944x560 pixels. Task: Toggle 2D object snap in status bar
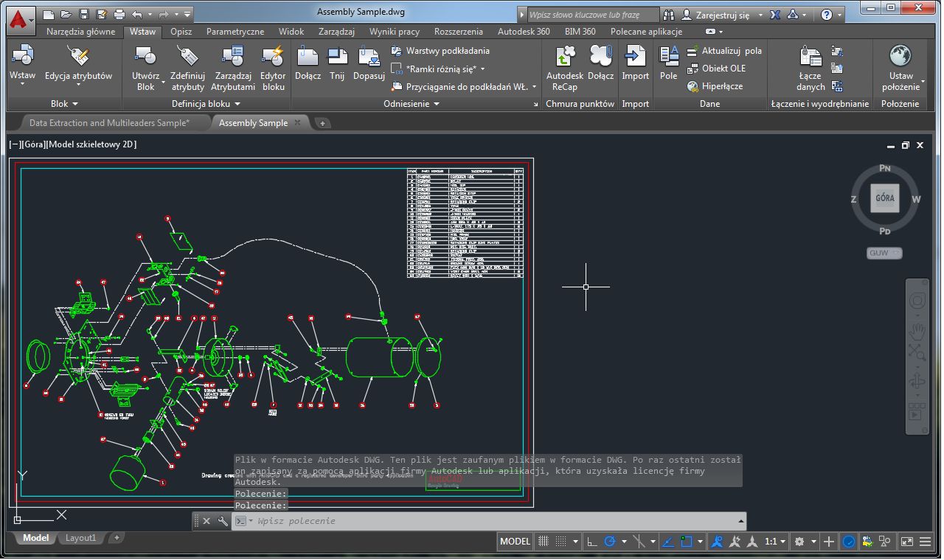tap(687, 542)
